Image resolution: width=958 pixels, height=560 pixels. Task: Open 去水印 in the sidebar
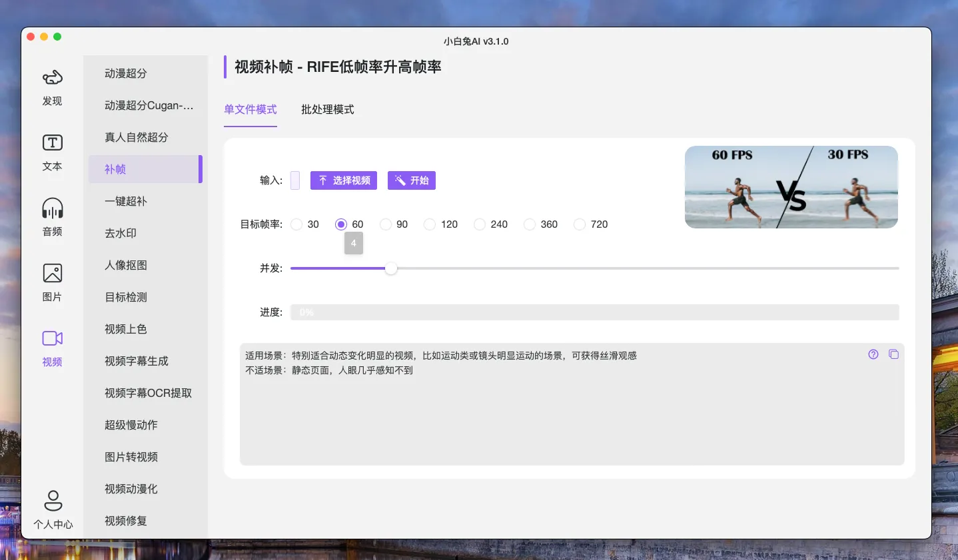point(145,233)
